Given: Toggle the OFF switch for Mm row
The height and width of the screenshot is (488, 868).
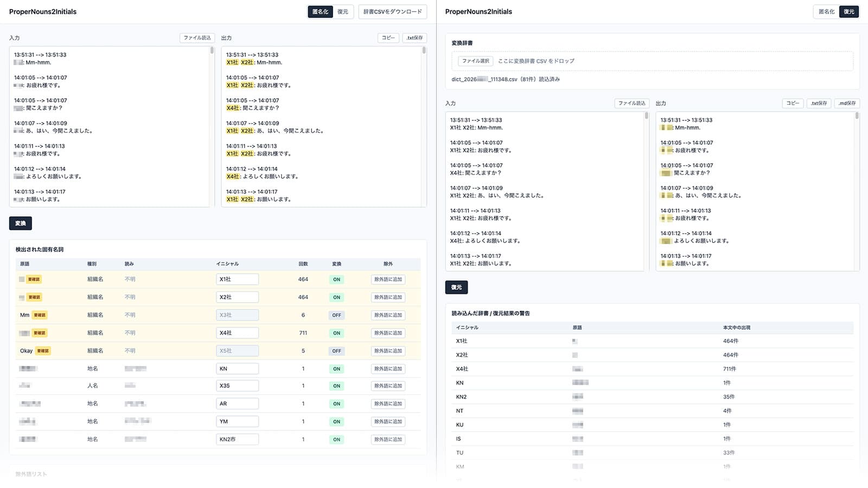Looking at the screenshot, I should [336, 315].
